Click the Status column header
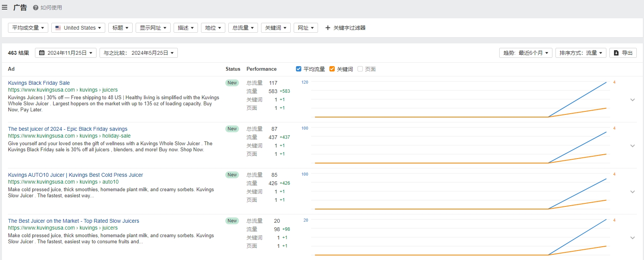This screenshot has height=260, width=644. 233,69
